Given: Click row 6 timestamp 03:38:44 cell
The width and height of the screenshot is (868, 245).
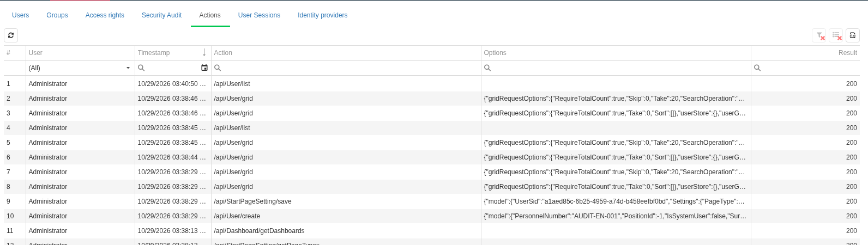Looking at the screenshot, I should coord(173,157).
